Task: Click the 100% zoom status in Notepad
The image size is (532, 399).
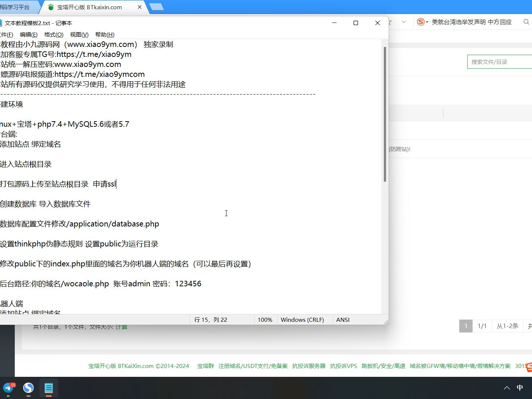Action: point(265,320)
